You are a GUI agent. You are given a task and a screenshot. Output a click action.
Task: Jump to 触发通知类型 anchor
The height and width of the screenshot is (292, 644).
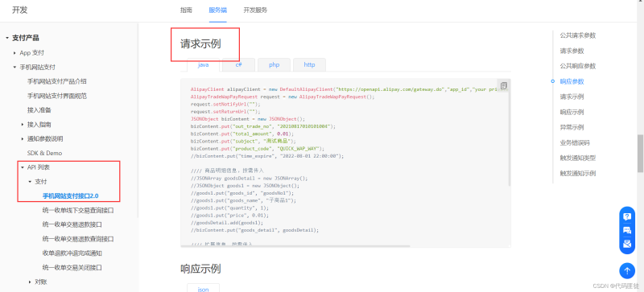[577, 158]
